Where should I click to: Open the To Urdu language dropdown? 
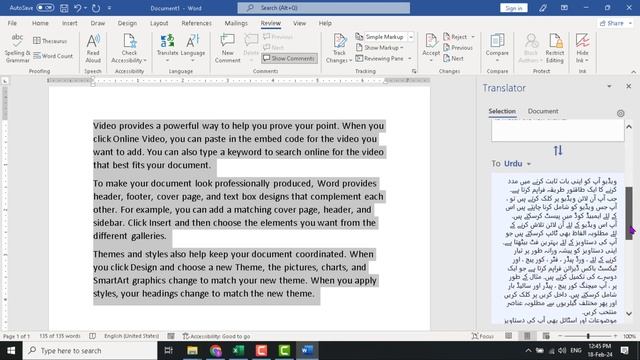click(x=517, y=164)
